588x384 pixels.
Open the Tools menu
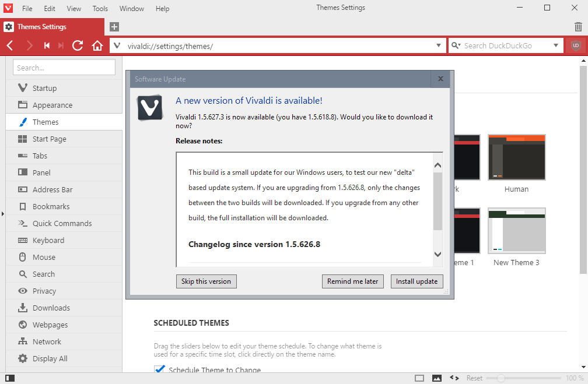point(100,8)
